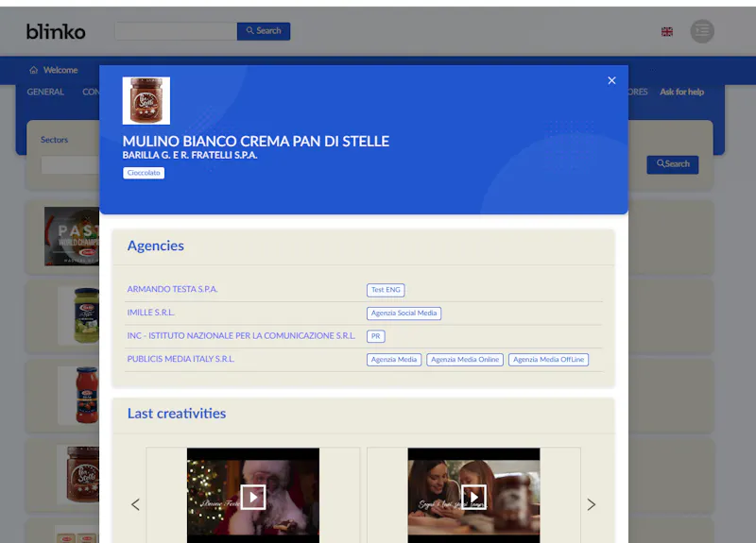Click the PR tag
The image size is (756, 543).
click(x=375, y=336)
